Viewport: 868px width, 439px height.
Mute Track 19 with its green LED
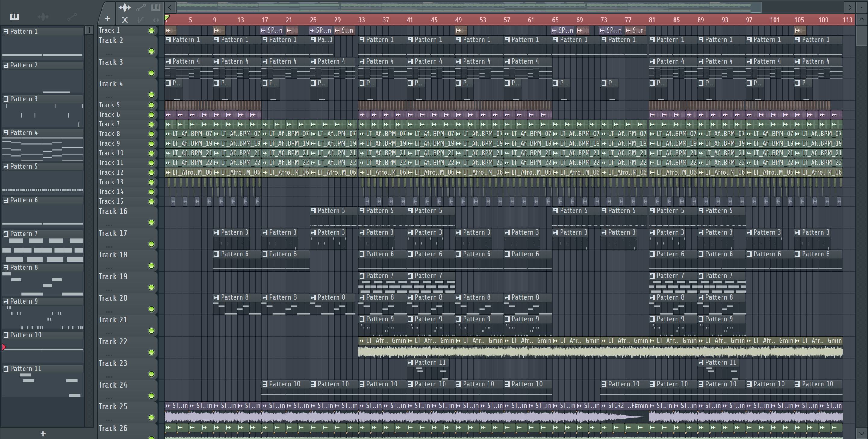point(151,288)
